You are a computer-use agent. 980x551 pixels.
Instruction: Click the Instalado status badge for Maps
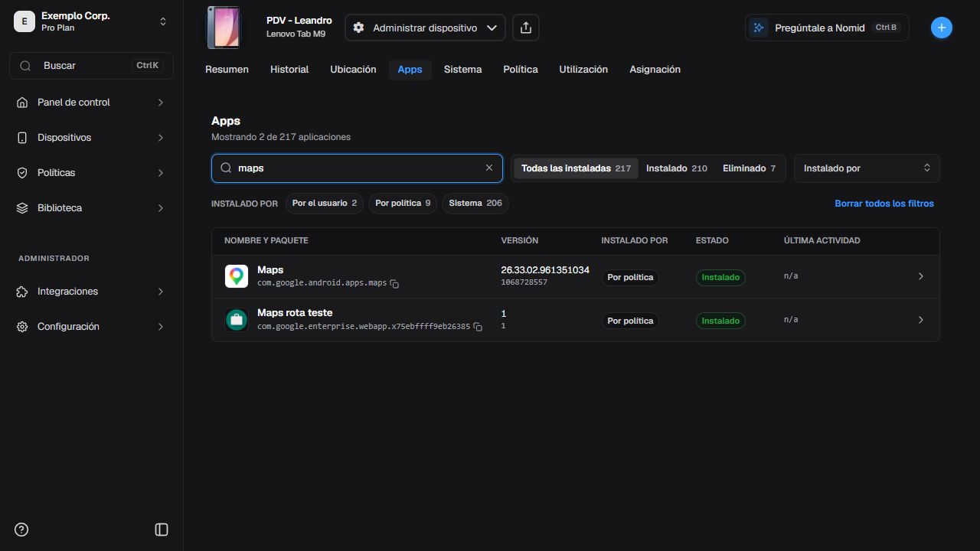[720, 277]
